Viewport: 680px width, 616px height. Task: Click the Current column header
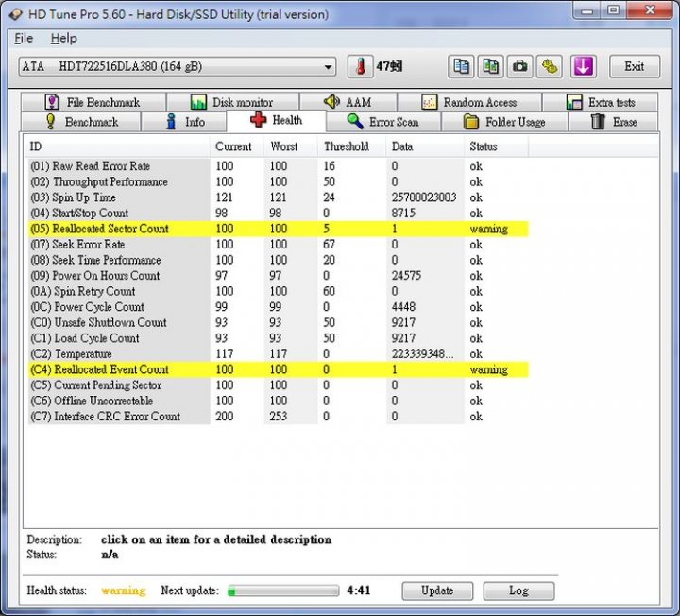(x=238, y=146)
